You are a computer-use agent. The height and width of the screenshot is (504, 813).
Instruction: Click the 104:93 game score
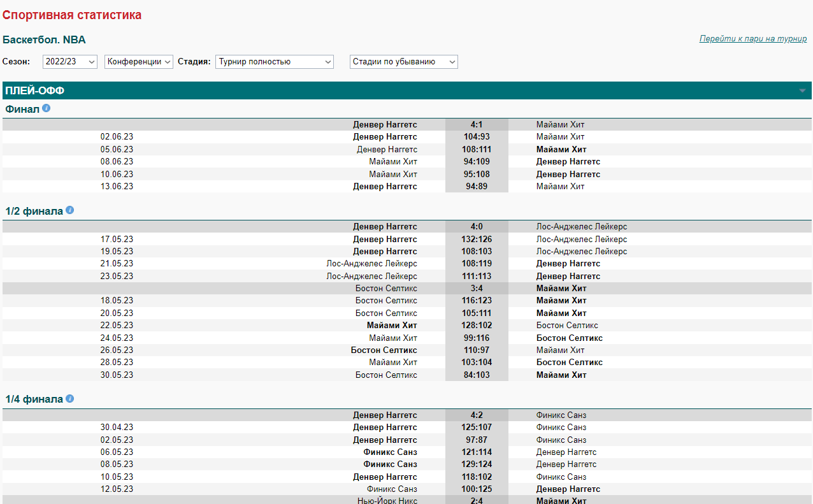(x=477, y=137)
